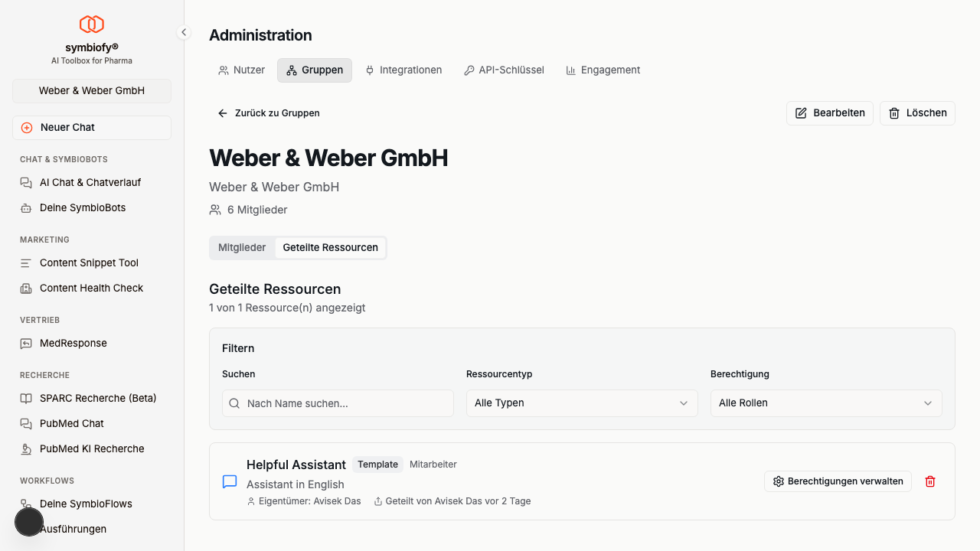This screenshot has width=980, height=551.
Task: Open PubMed KI Recherche
Action: pyautogui.click(x=92, y=449)
